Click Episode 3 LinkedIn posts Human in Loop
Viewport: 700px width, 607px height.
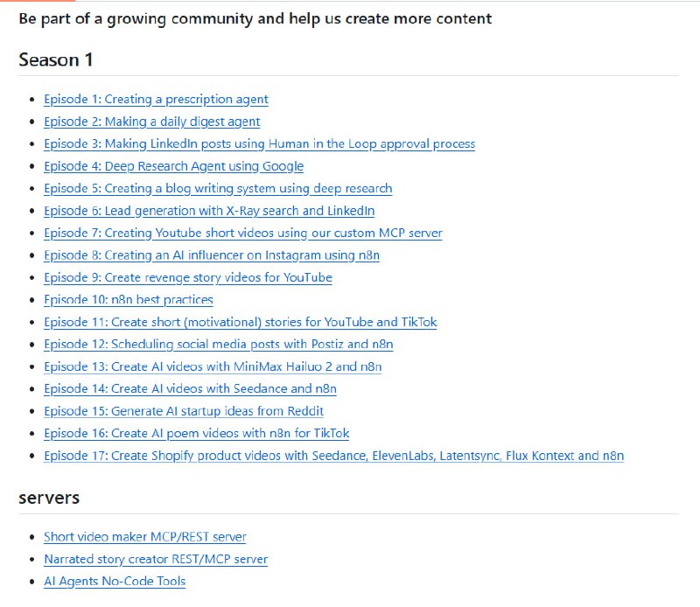point(259,144)
